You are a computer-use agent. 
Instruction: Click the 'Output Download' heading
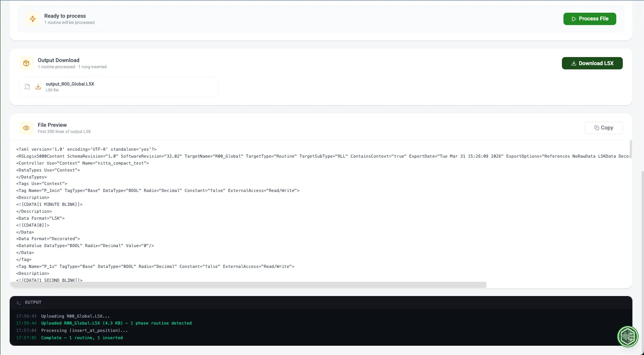[x=59, y=60]
